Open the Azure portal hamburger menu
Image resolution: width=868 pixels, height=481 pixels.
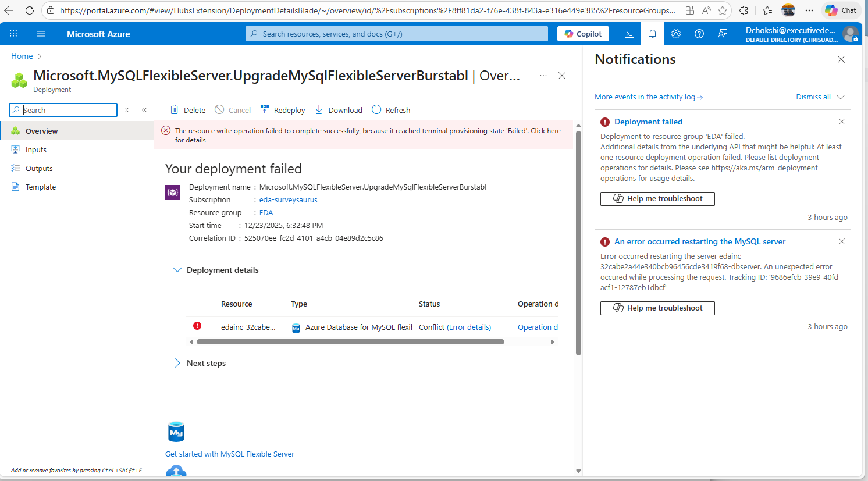point(41,34)
